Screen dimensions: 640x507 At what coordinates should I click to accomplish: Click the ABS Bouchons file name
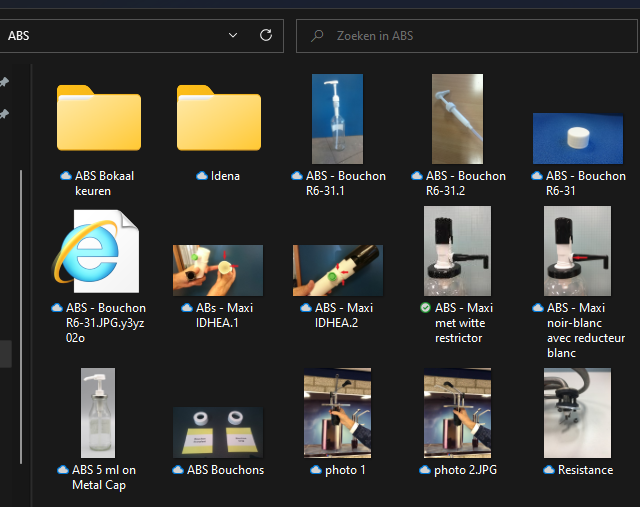225,470
